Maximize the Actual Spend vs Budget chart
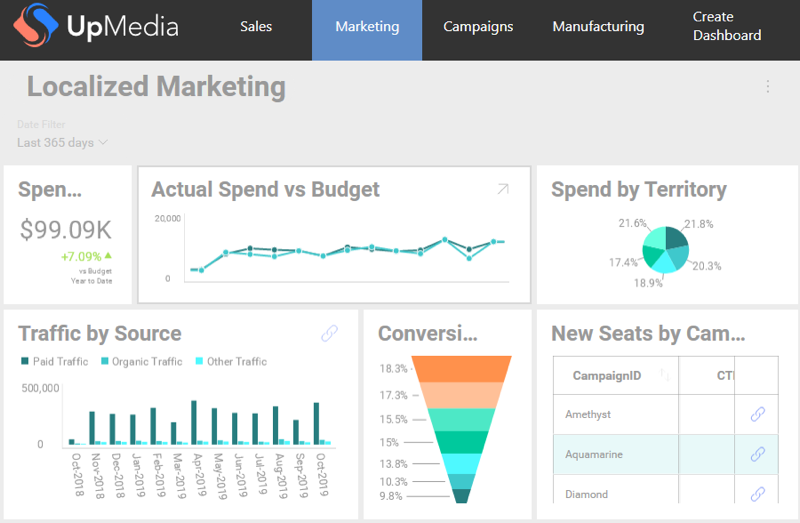The image size is (800, 523). coord(503,189)
